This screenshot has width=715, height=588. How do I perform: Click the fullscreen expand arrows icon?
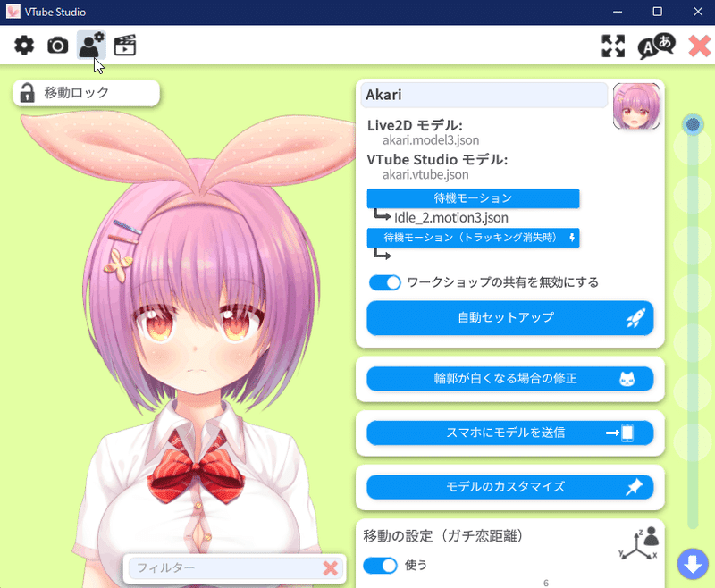[613, 46]
